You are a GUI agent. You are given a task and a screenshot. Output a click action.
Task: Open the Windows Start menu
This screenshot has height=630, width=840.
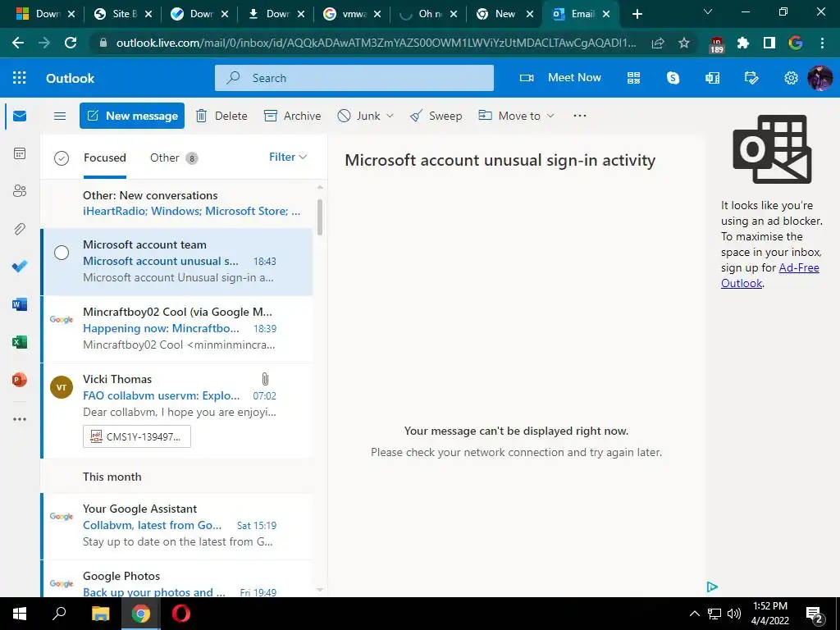20,614
